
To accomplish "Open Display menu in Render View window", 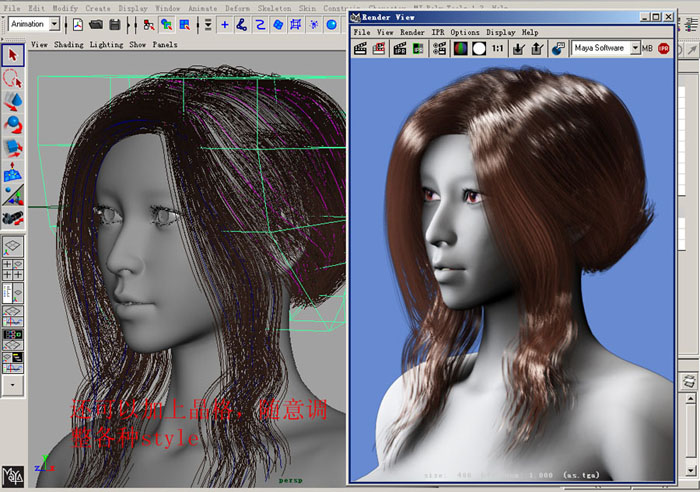I will 500,32.
